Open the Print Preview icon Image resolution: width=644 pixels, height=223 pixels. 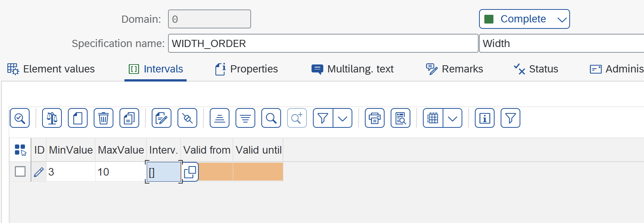coord(400,118)
